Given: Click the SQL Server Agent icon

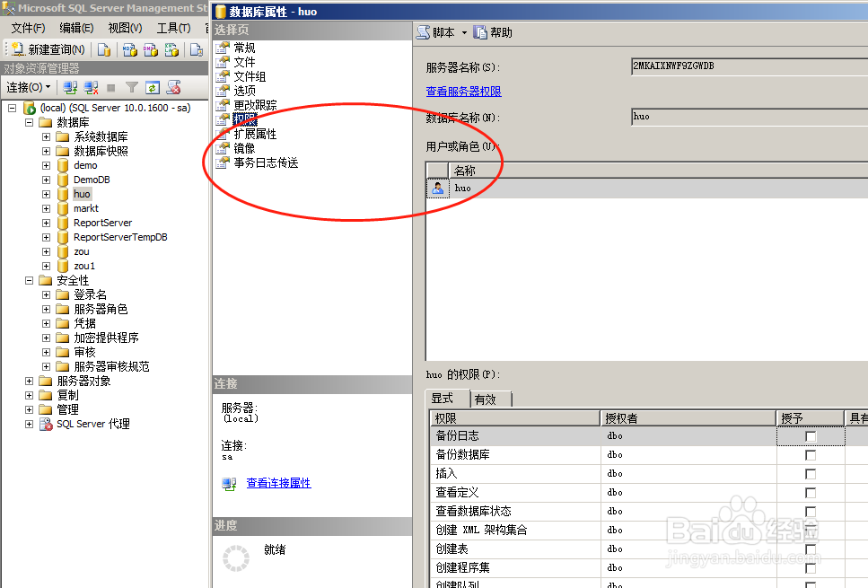Looking at the screenshot, I should pyautogui.click(x=46, y=425).
